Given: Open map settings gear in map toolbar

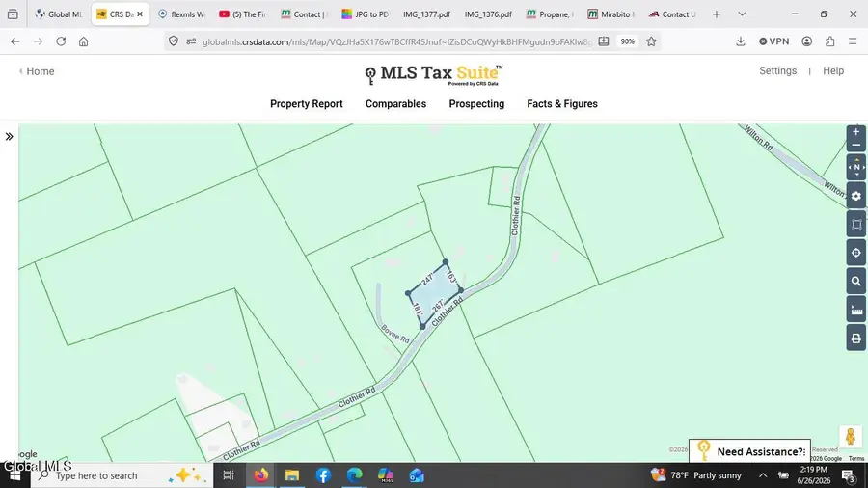Looking at the screenshot, I should click(855, 196).
